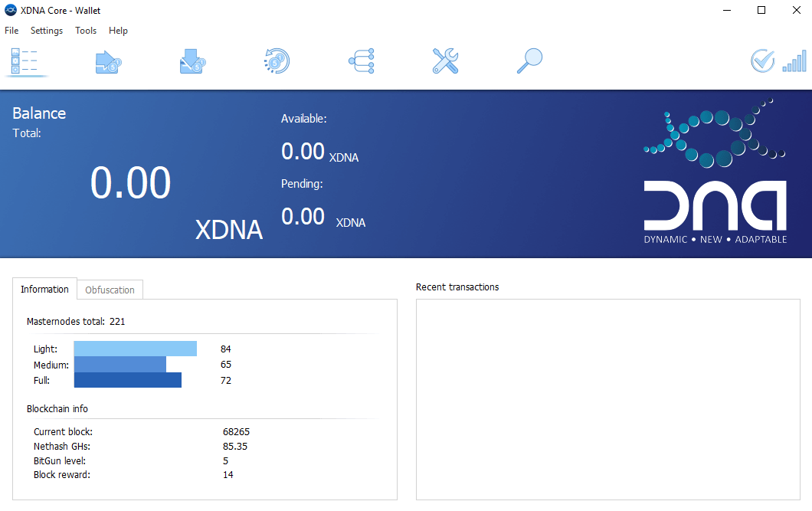Click the Light masternodes progress bar
The image size is (812, 511).
point(135,348)
